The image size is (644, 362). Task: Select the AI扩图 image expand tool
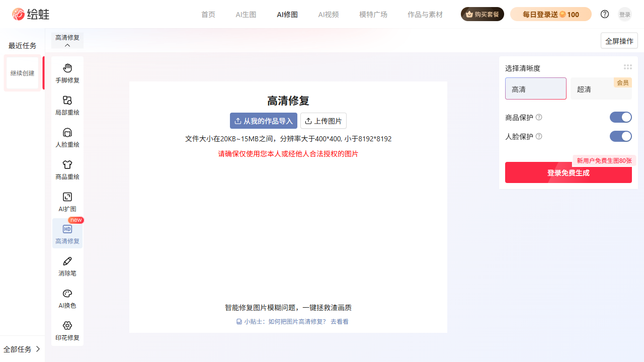click(x=67, y=202)
